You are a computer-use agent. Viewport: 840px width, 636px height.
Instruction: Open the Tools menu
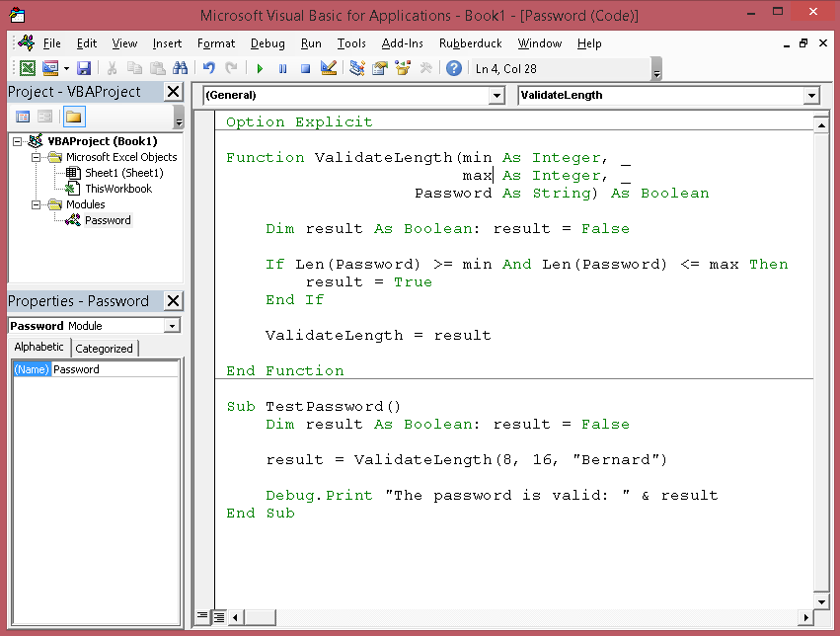pyautogui.click(x=350, y=43)
